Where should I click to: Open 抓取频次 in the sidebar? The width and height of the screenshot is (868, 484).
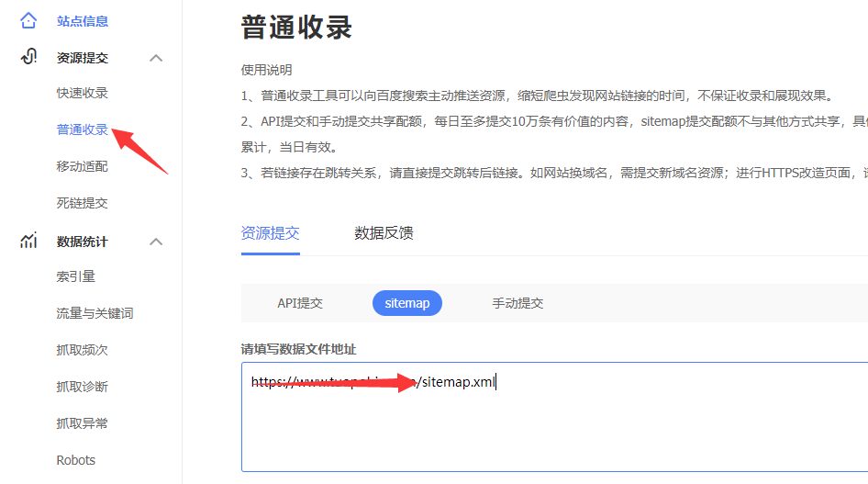click(x=82, y=350)
